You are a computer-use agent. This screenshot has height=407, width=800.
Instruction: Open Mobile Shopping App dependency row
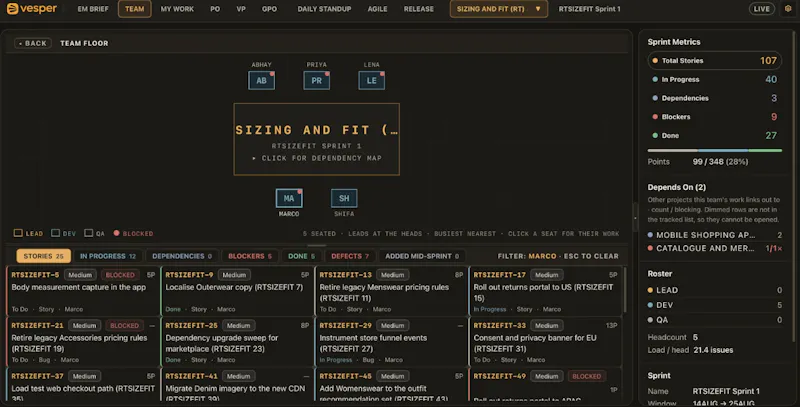[714, 235]
